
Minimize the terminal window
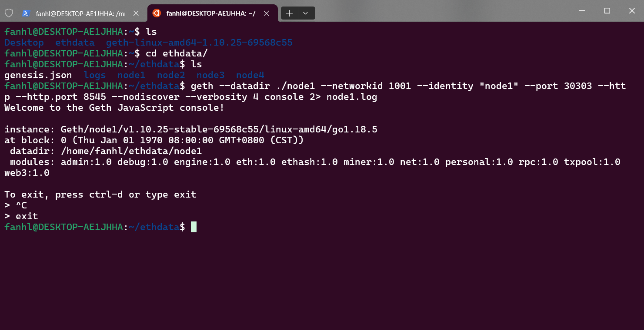[x=582, y=11]
